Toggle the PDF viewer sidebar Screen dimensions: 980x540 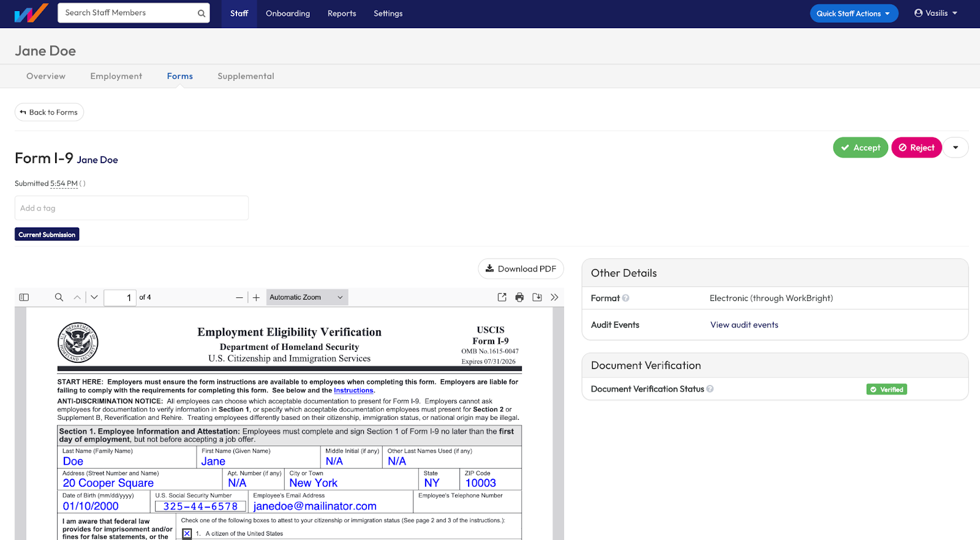[x=24, y=297]
